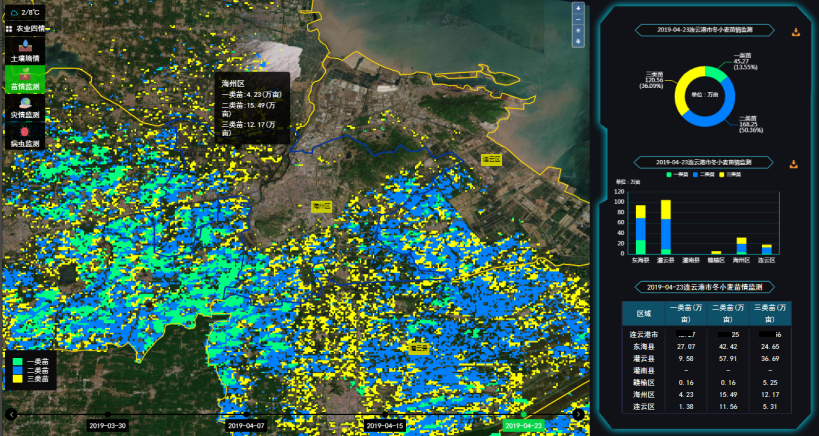The width and height of the screenshot is (819, 436).
Task: Expand the 农业四情 menu panel
Action: (x=24, y=29)
